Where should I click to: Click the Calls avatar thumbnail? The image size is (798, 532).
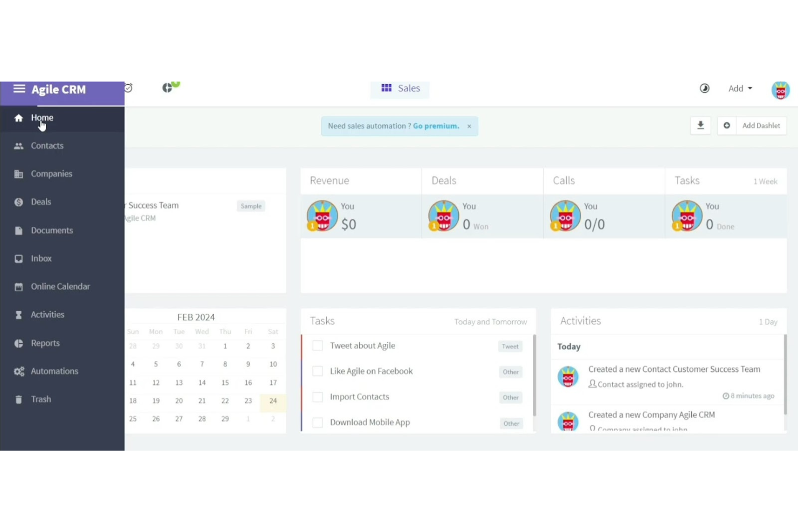point(565,216)
